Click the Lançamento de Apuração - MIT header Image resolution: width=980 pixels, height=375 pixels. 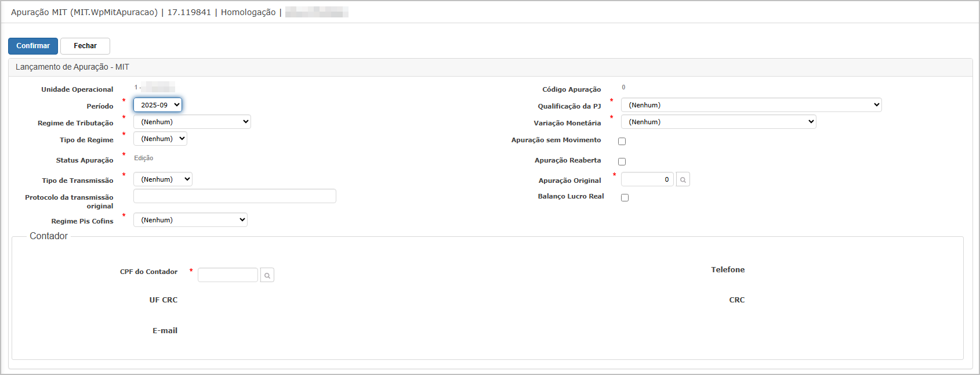point(72,67)
